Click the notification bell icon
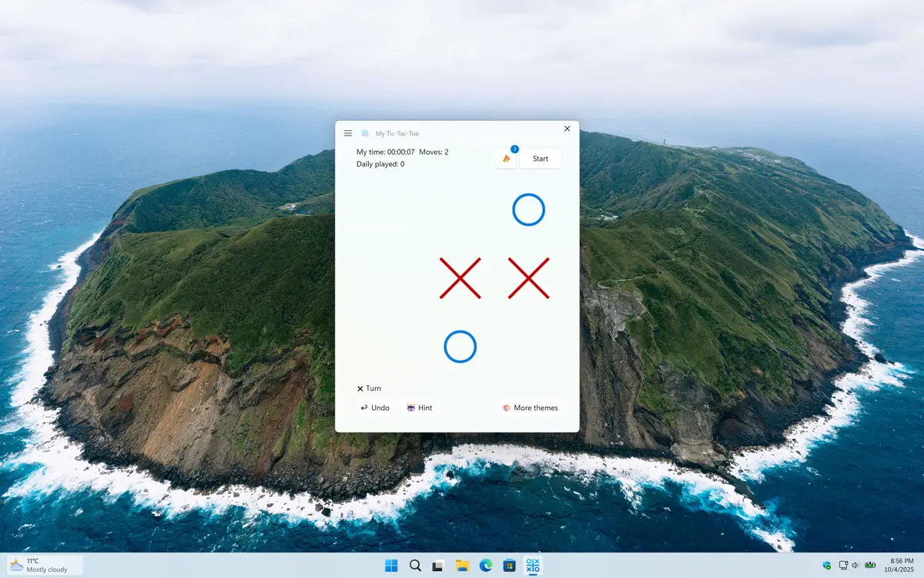924x578 pixels. (505, 158)
